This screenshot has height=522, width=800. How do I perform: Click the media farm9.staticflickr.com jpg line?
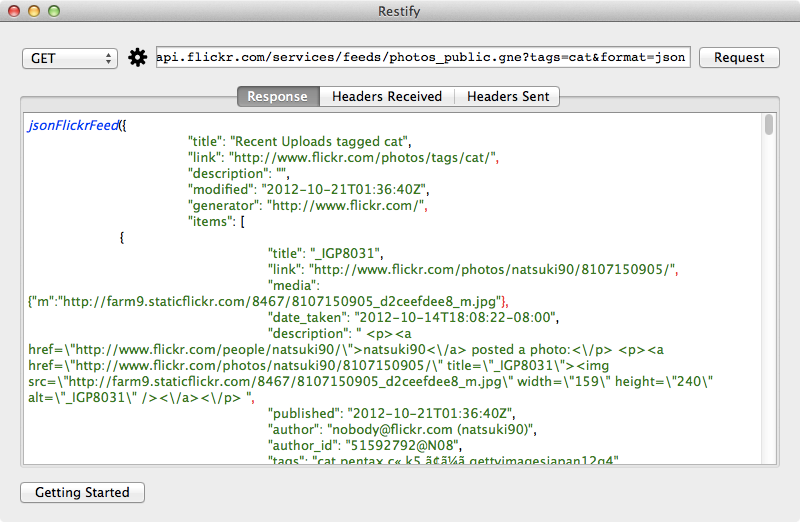(268, 302)
